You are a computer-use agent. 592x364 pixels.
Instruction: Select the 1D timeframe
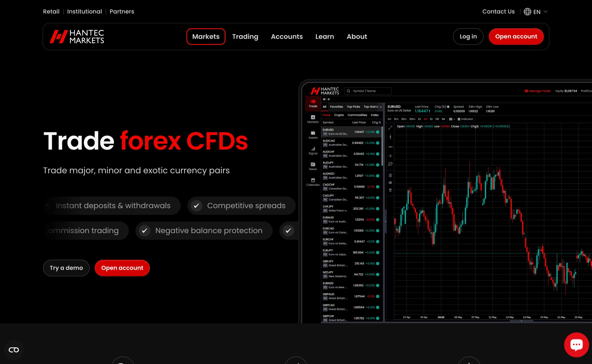(x=431, y=119)
